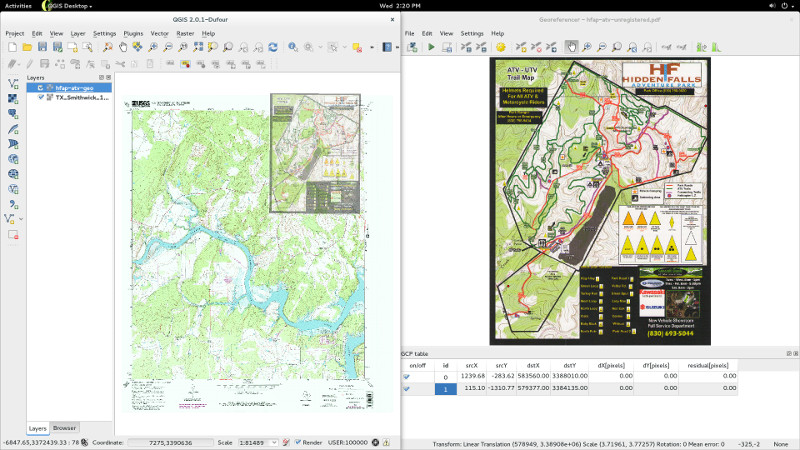
Task: Click the Remove Layer icon in side toolbar
Action: click(13, 235)
